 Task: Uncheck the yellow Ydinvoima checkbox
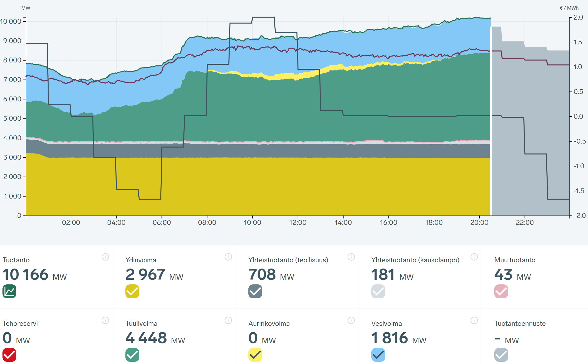132,291
